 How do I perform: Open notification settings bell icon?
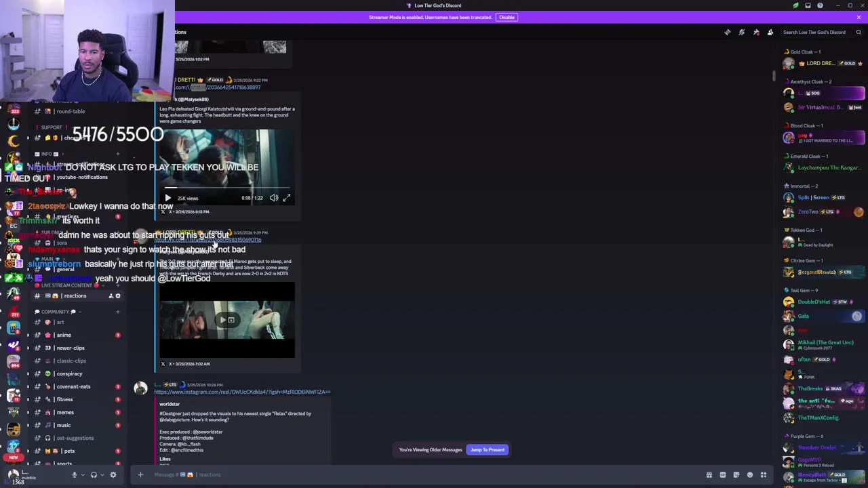click(x=742, y=32)
